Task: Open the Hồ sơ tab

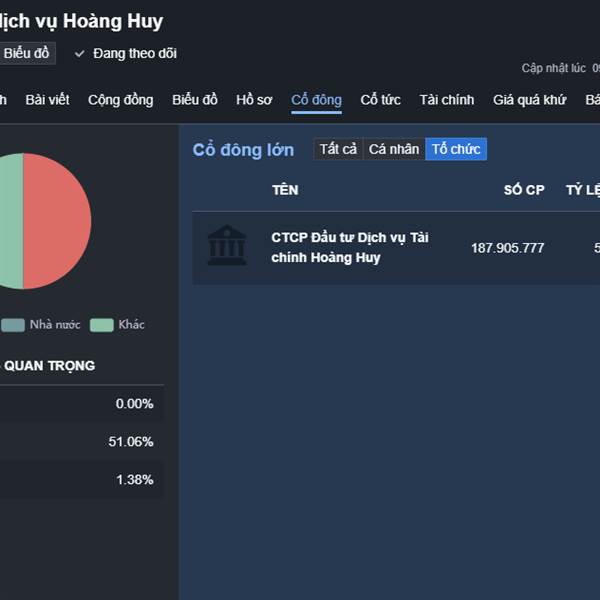Action: (x=254, y=100)
